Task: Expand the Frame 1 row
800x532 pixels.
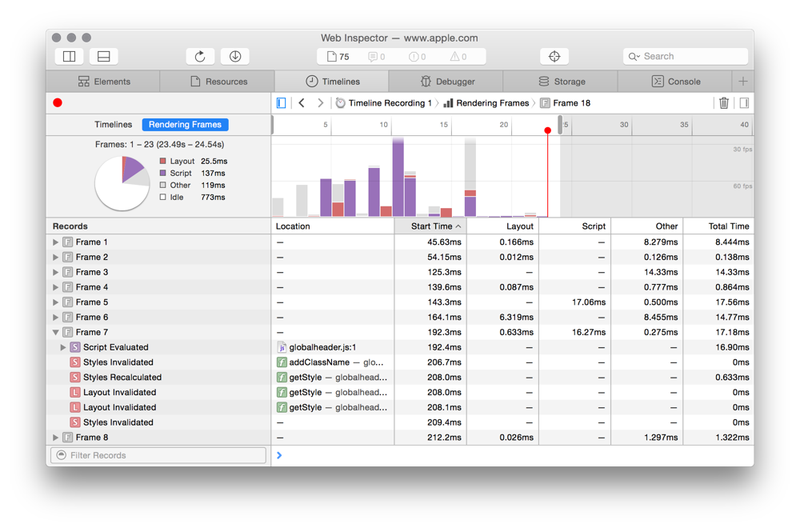Action: [x=56, y=242]
